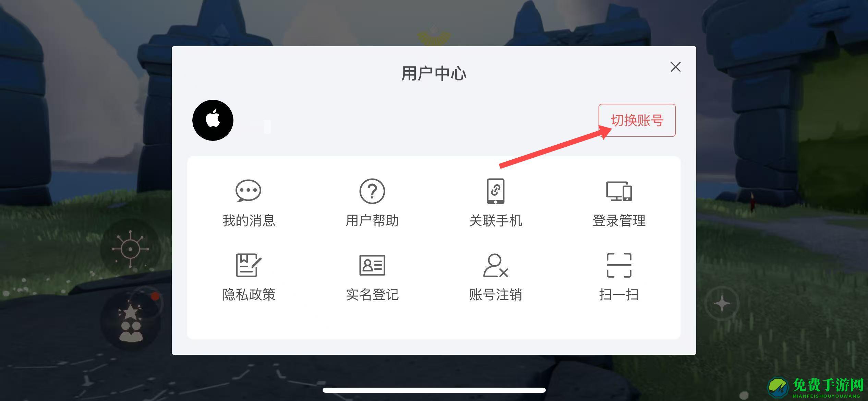Launch the 扫一扫 scan icon
868x401 pixels.
619,265
